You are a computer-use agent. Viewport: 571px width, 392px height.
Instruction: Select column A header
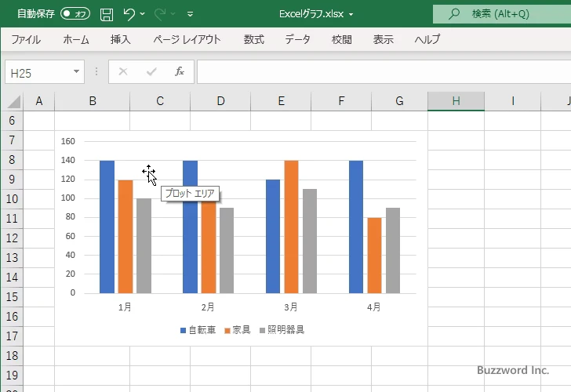coord(39,101)
